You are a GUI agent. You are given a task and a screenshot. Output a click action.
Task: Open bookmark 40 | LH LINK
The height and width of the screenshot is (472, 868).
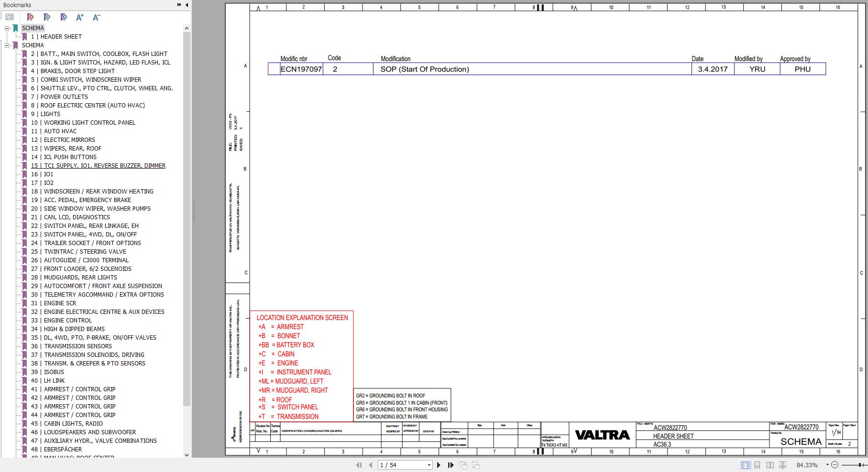tap(48, 381)
